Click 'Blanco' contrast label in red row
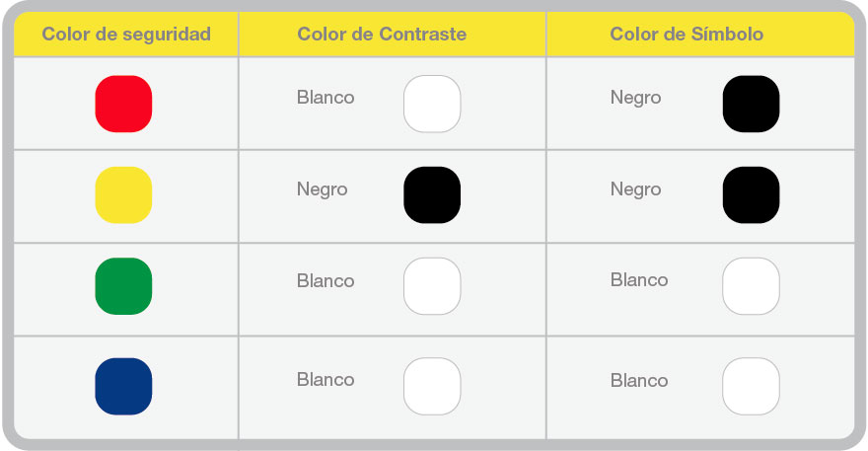This screenshot has width=868, height=451. click(325, 98)
